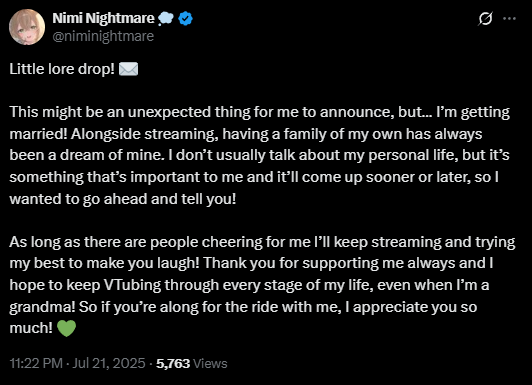Click the word grandma in the post
The width and height of the screenshot is (532, 385).
[x=40, y=307]
